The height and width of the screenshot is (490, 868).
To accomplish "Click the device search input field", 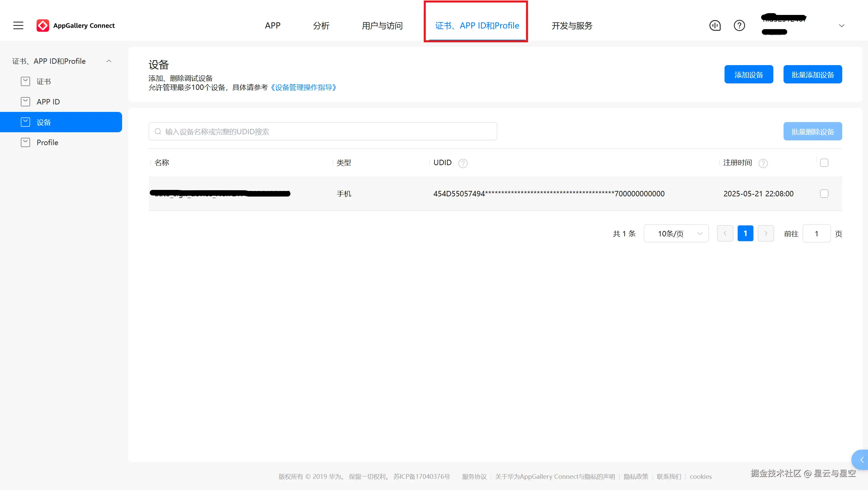I will point(322,132).
